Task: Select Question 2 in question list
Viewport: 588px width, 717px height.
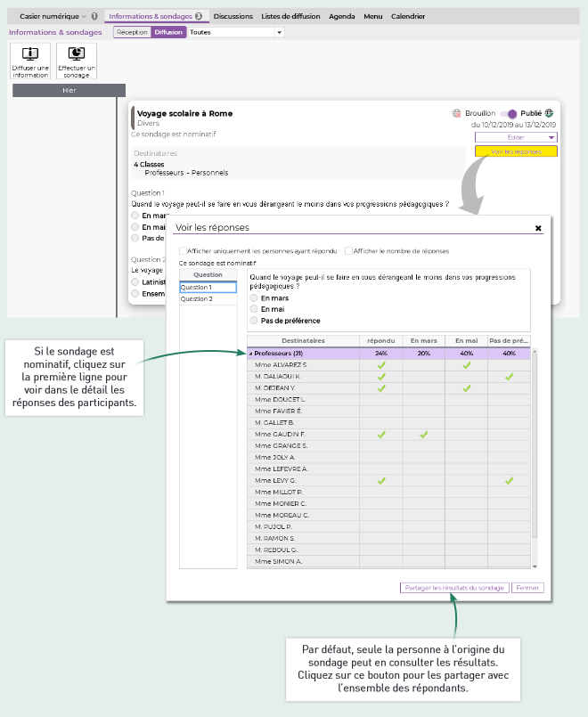Action: (208, 298)
